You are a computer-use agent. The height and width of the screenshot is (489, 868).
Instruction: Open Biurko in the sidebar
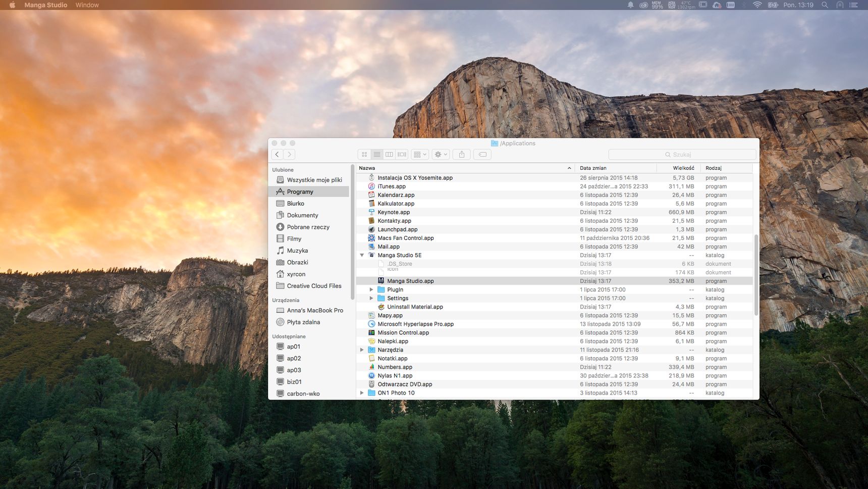[x=309, y=204]
